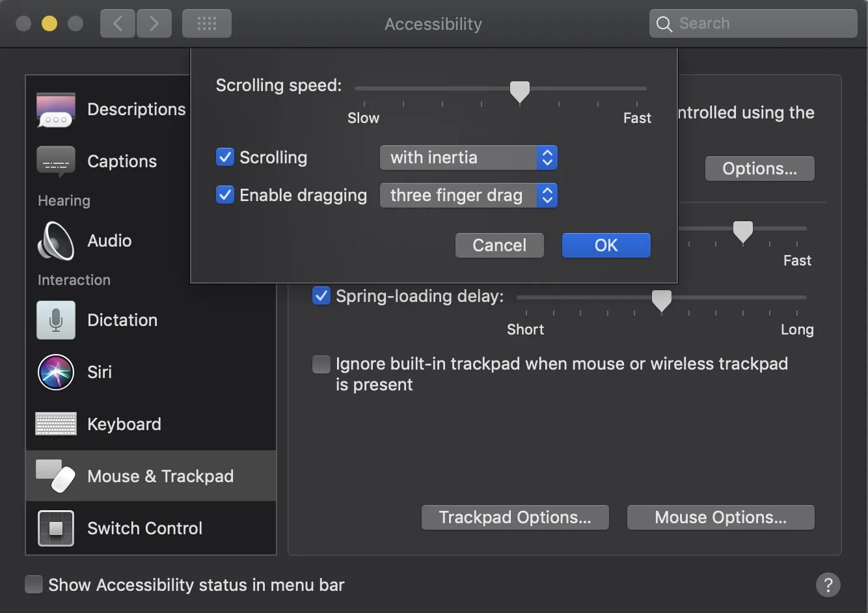868x613 pixels.
Task: Click the Spring-loading delay slider thumb
Action: click(x=662, y=301)
